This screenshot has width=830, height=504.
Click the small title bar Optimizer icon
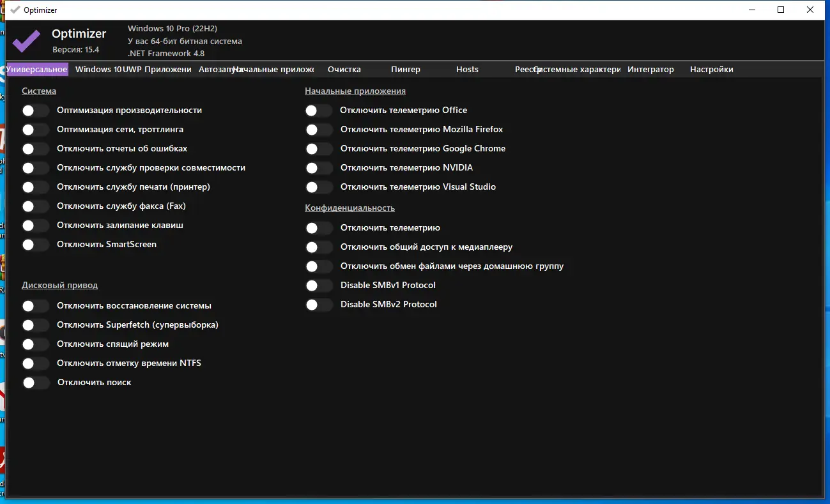pos(15,10)
